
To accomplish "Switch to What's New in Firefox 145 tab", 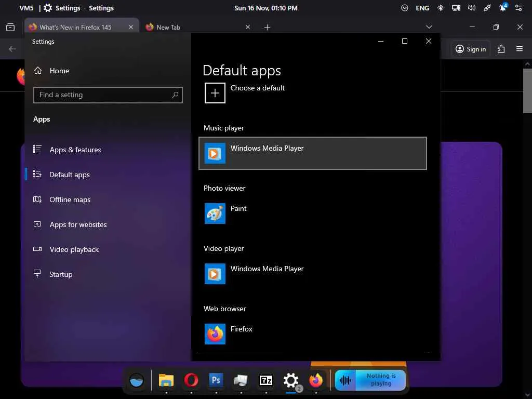I will point(75,27).
